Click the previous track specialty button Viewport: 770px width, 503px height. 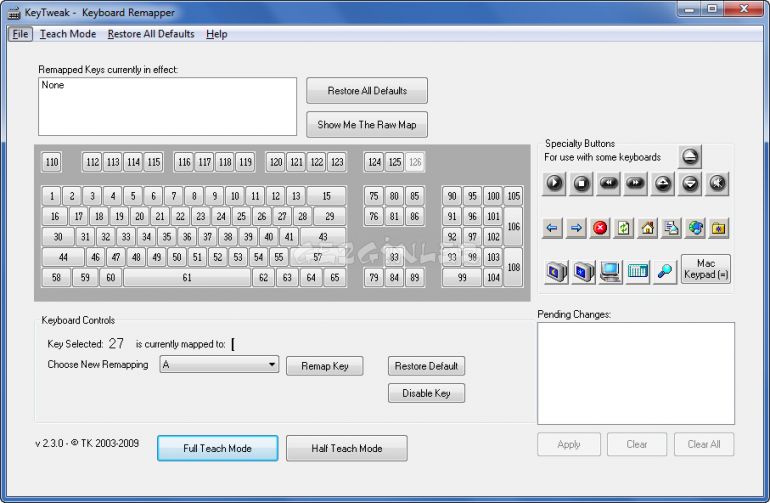[608, 184]
